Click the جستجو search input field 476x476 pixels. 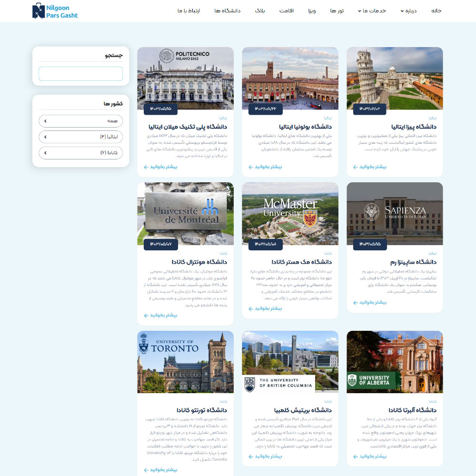[x=81, y=74]
